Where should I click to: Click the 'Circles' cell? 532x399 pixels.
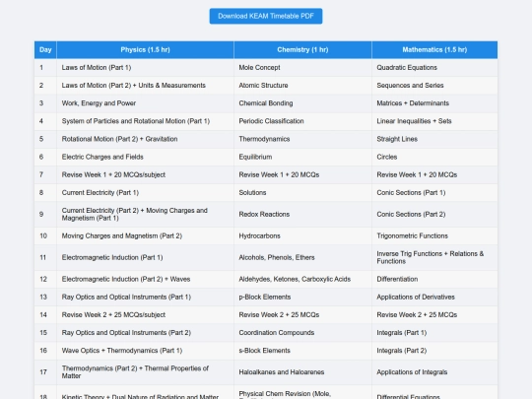pyautogui.click(x=434, y=157)
